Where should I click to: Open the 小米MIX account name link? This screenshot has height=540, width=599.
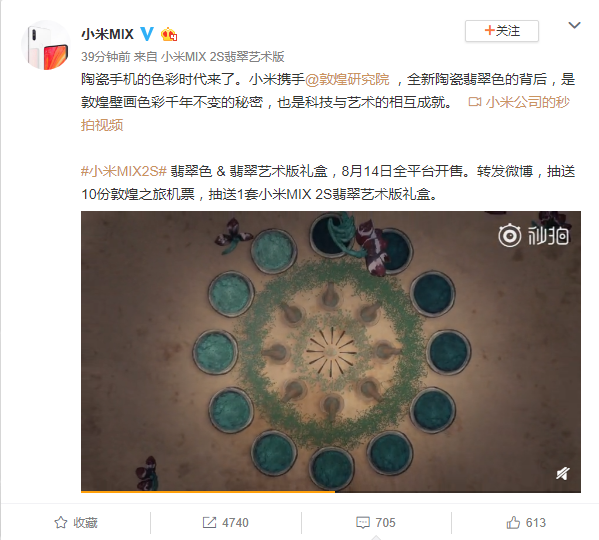[x=107, y=34]
